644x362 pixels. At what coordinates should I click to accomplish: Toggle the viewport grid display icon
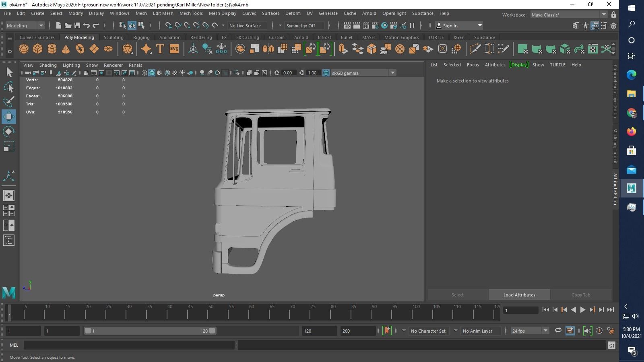(86, 73)
